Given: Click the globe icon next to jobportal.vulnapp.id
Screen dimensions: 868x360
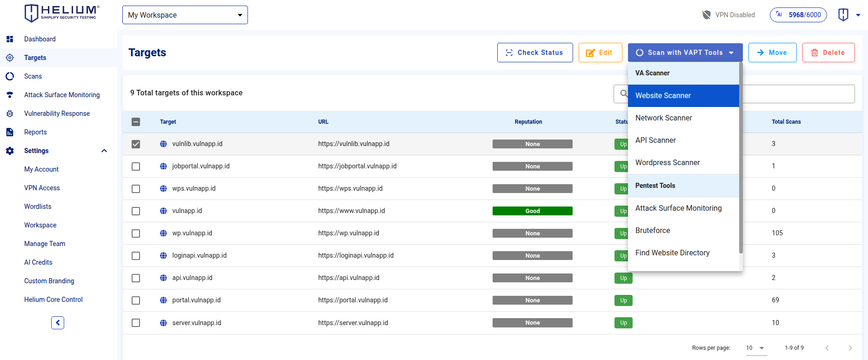Looking at the screenshot, I should click(163, 167).
